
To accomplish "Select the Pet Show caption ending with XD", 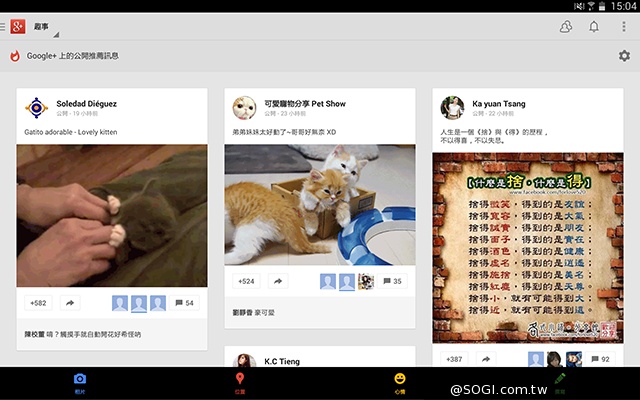I will [x=284, y=132].
